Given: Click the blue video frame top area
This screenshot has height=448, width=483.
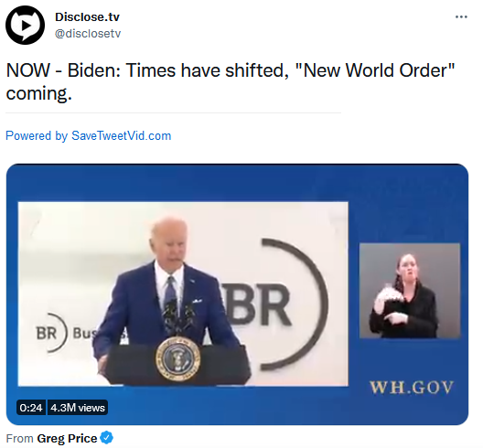Looking at the screenshot, I should click(237, 183).
